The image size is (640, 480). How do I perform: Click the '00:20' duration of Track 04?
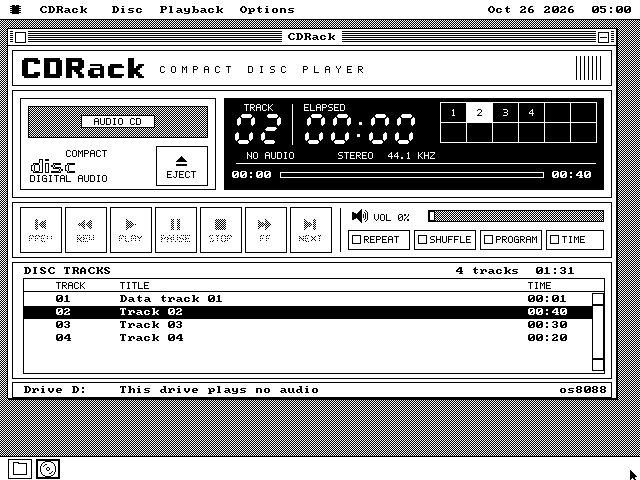(547, 338)
